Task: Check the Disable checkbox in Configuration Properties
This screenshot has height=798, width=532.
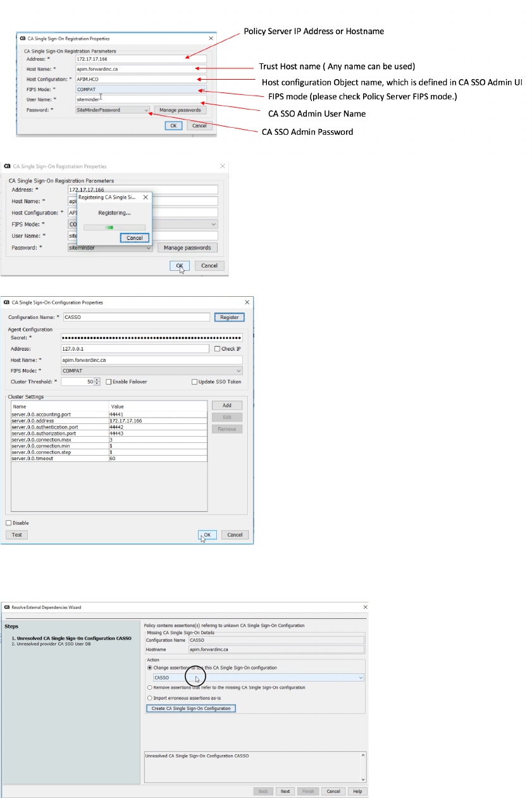Action: (8, 523)
